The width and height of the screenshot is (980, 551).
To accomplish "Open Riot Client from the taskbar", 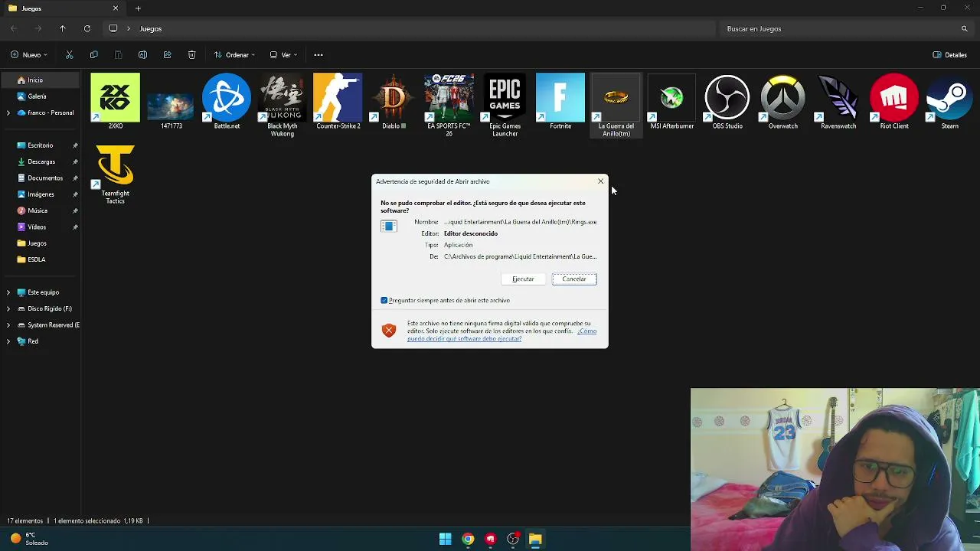I will [491, 539].
